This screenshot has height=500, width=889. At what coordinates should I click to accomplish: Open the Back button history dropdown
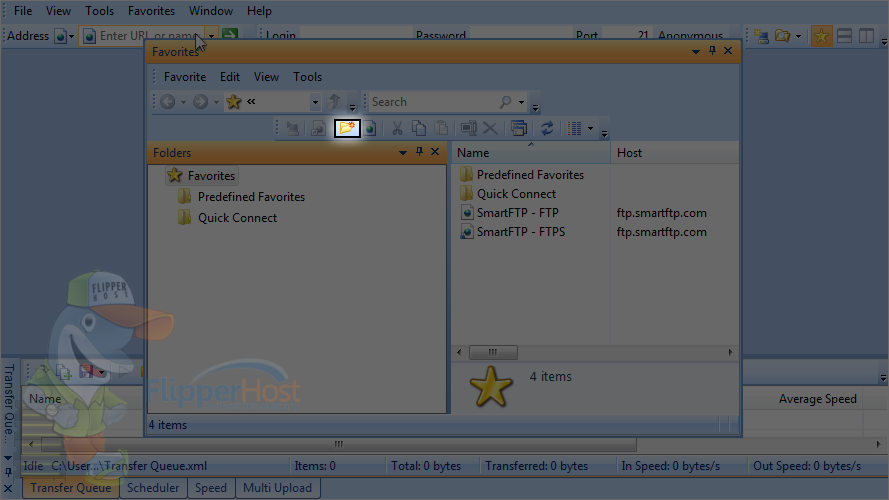pos(183,103)
